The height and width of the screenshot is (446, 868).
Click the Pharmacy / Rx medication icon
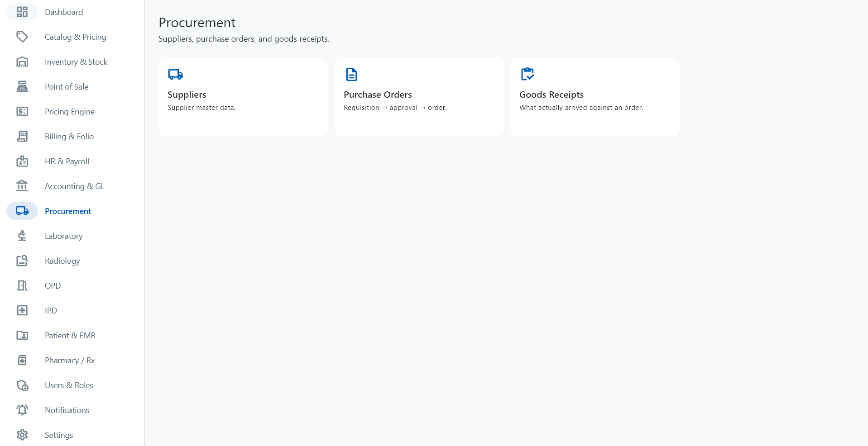coord(22,360)
